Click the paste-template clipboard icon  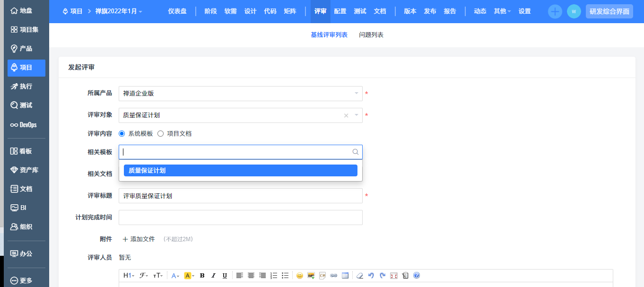405,276
